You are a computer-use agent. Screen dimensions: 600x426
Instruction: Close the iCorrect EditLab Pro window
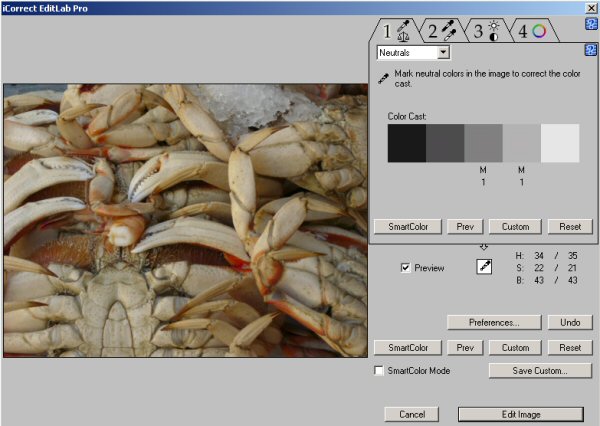(591, 8)
